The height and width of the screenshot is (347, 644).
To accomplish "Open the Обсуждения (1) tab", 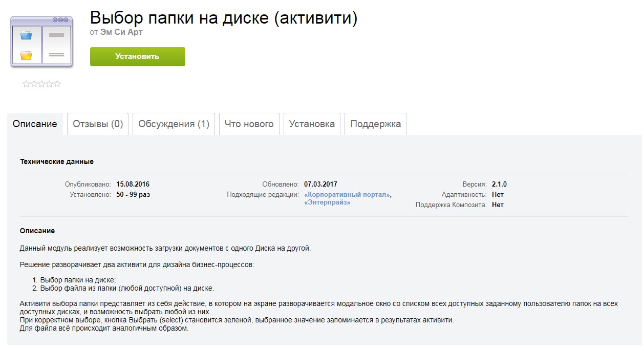I will click(x=174, y=124).
